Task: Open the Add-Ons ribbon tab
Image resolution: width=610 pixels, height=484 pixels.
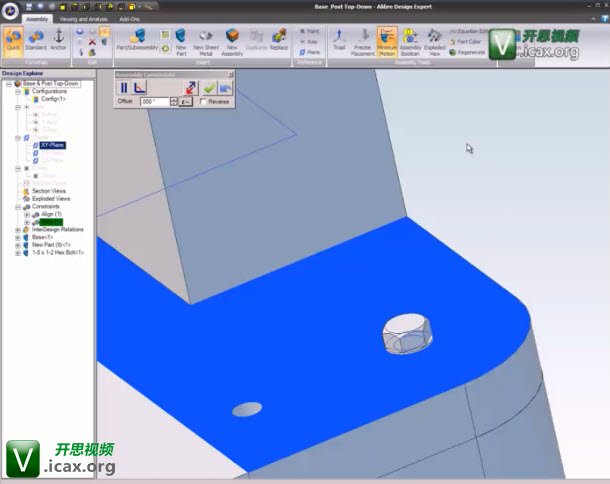Action: tap(130, 18)
